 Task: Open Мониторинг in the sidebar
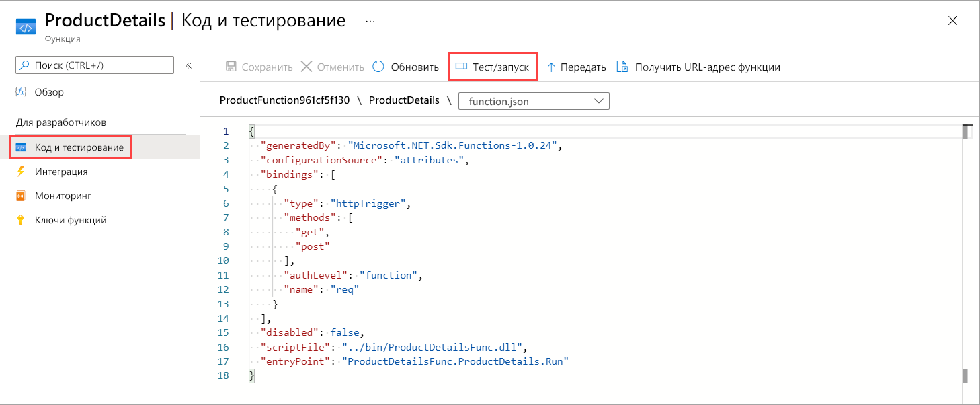pyautogui.click(x=63, y=196)
